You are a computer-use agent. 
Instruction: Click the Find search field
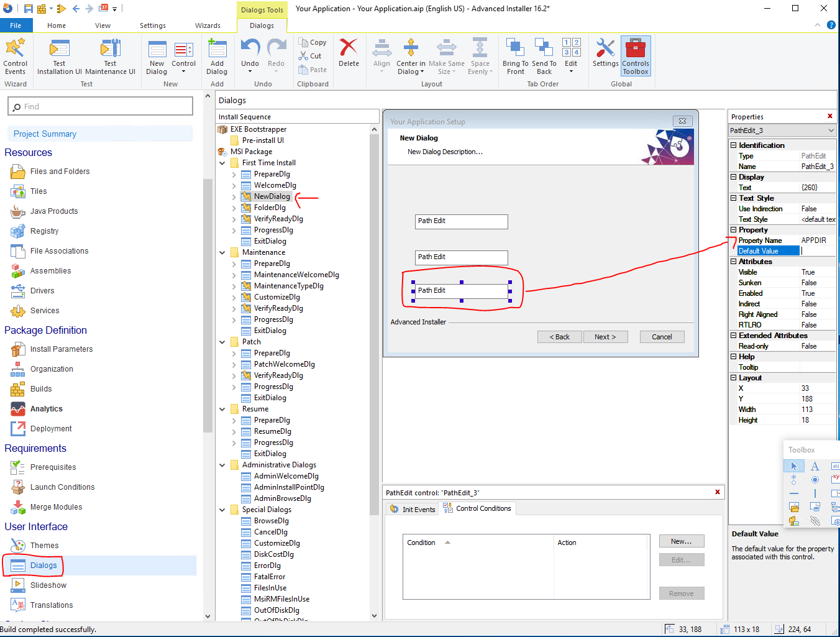click(101, 107)
